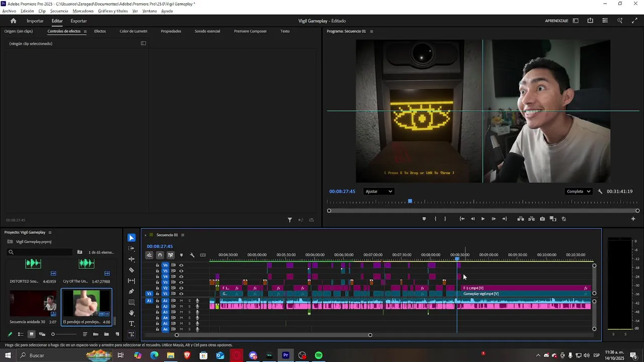The width and height of the screenshot is (644, 362).
Task: Toggle timeline snapping magnet
Action: pyautogui.click(x=160, y=255)
